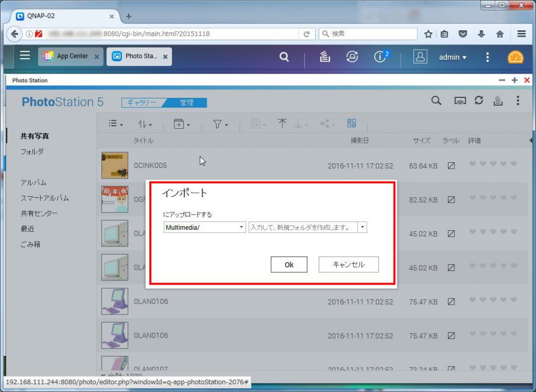Click the PhotoStation refresh icon
536x392 pixels.
click(478, 100)
